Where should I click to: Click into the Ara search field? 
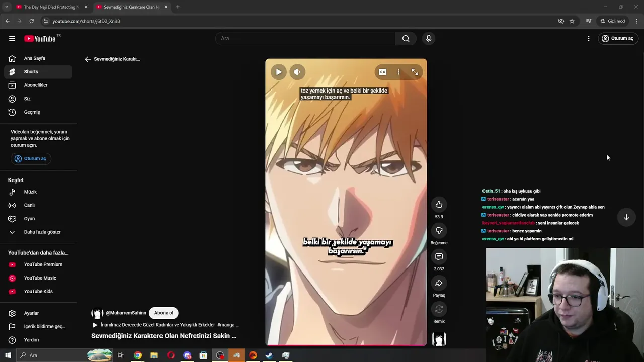coord(306,39)
